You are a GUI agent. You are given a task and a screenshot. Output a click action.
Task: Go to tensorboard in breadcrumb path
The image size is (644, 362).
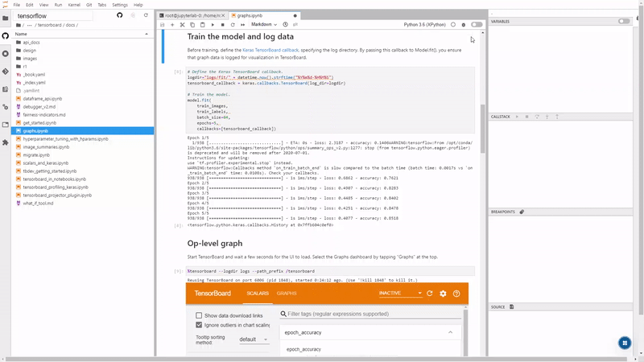pyautogui.click(x=49, y=25)
